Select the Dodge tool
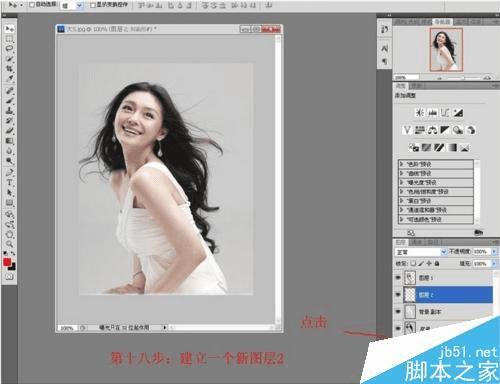500x384 pixels. point(9,161)
